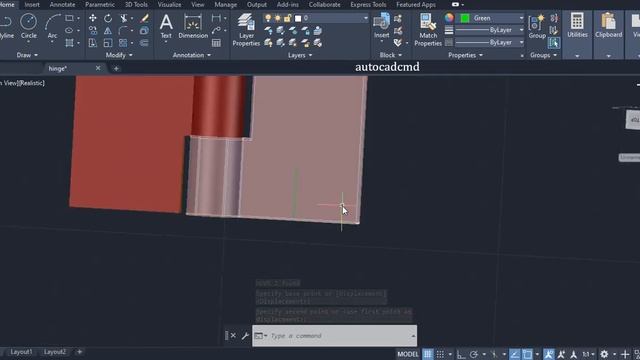Screen dimensions: 640x360
Task: Open the 3D Tools ribbon tab
Action: [136, 4]
